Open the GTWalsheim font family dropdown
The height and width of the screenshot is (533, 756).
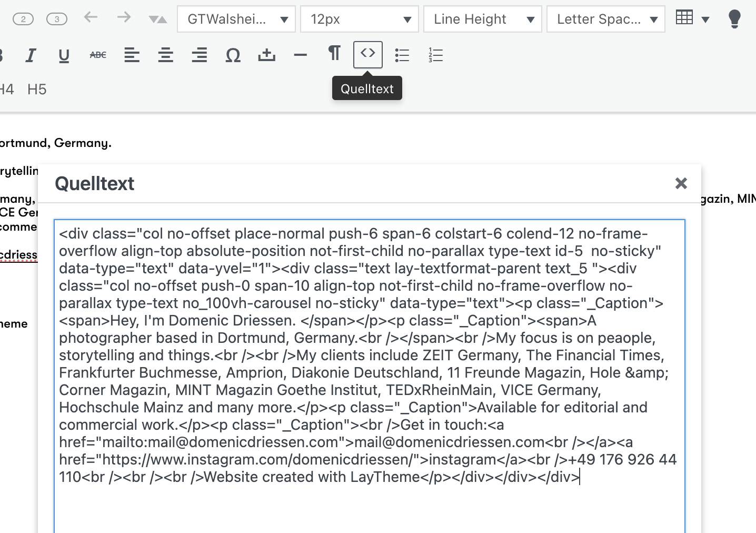tap(236, 19)
